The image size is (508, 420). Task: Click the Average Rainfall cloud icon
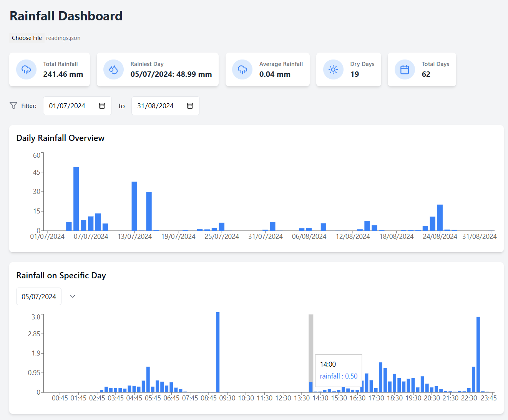(242, 69)
